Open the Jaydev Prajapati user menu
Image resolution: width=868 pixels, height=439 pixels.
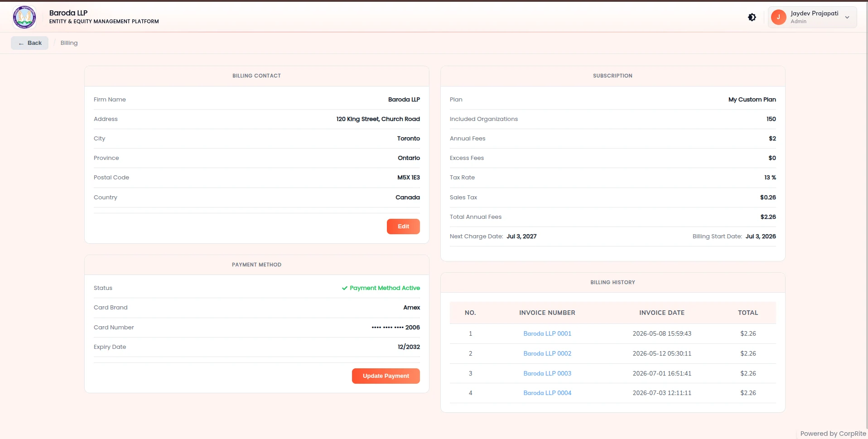click(x=812, y=17)
